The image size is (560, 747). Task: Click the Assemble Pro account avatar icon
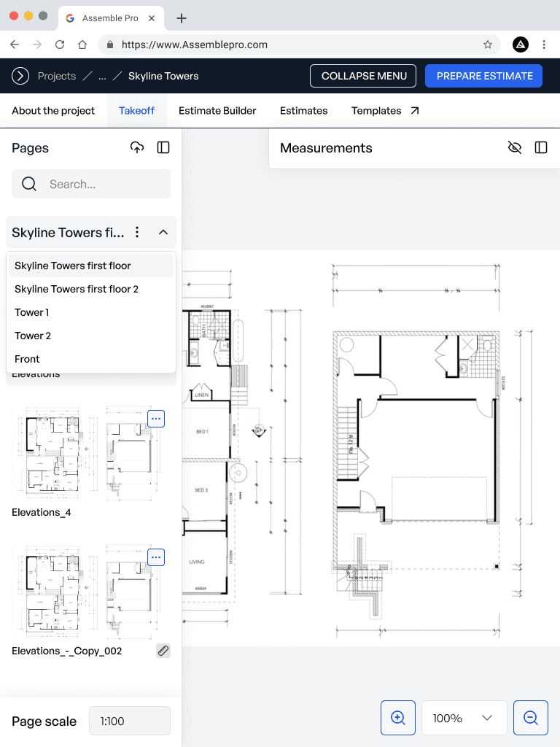tap(521, 44)
